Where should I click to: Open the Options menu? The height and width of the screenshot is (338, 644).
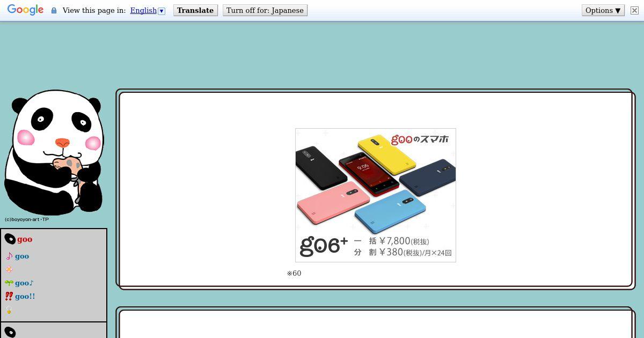coord(603,10)
